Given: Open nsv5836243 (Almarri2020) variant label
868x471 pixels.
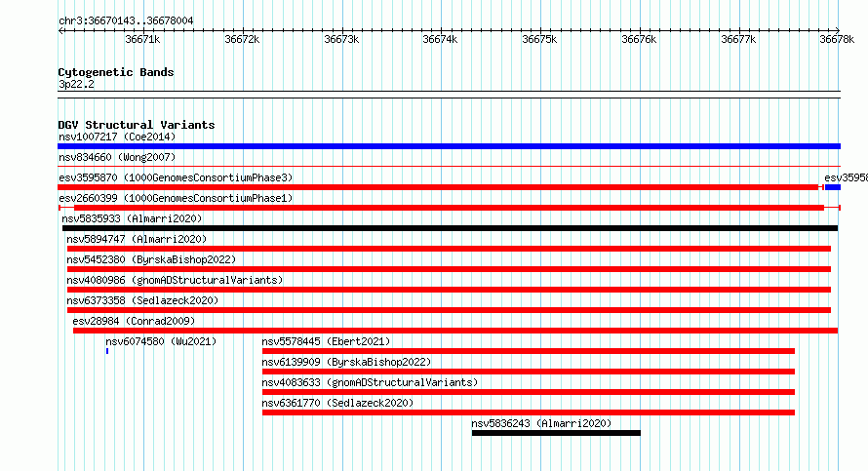Looking at the screenshot, I should click(x=541, y=423).
